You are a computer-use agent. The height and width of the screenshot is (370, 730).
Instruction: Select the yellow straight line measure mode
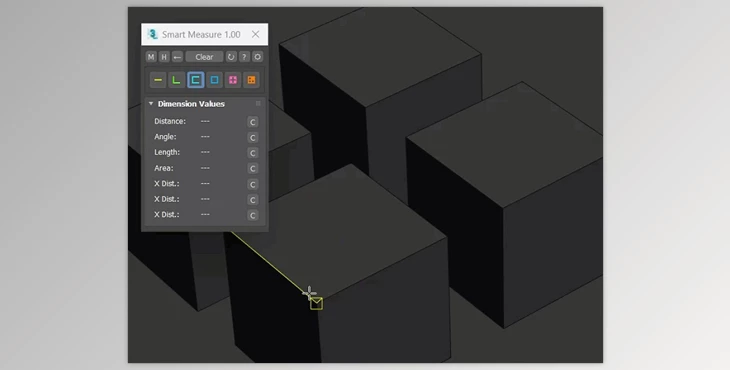point(158,80)
